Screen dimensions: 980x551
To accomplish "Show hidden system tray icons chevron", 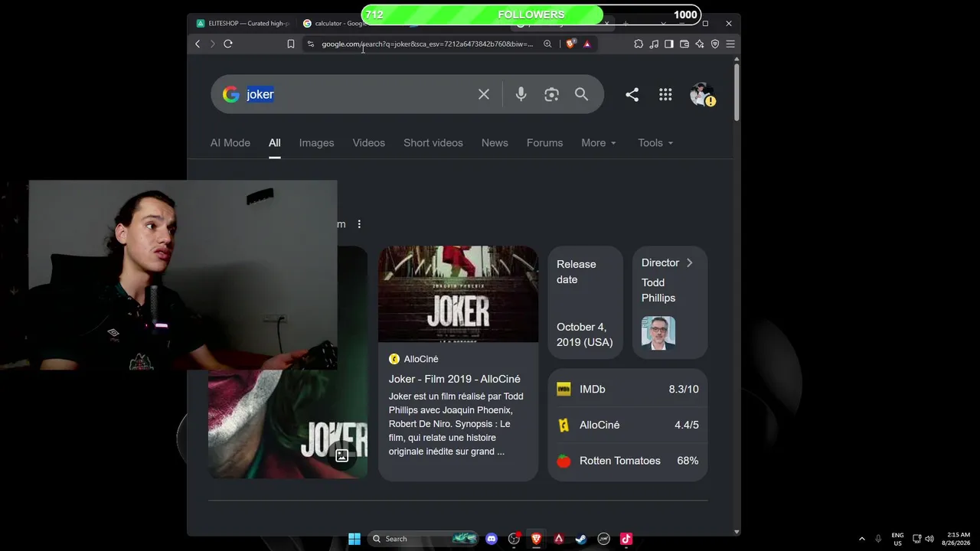I will tap(861, 539).
